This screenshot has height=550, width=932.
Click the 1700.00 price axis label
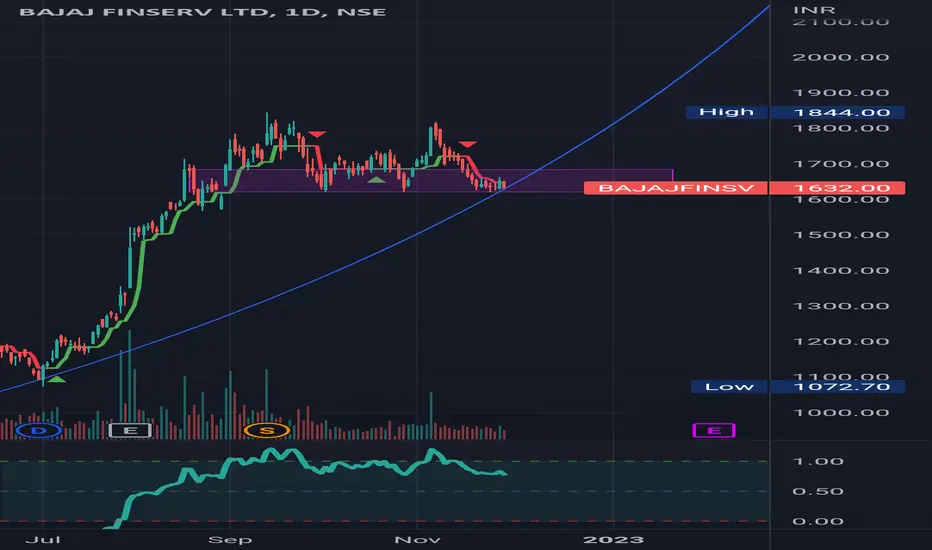840,164
